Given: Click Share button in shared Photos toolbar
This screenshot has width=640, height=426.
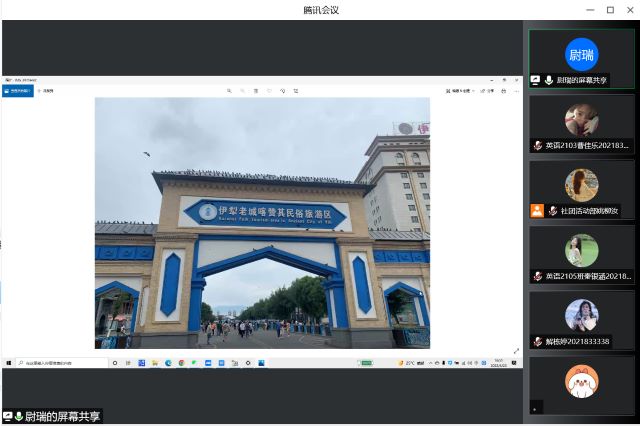Looking at the screenshot, I should [x=487, y=91].
